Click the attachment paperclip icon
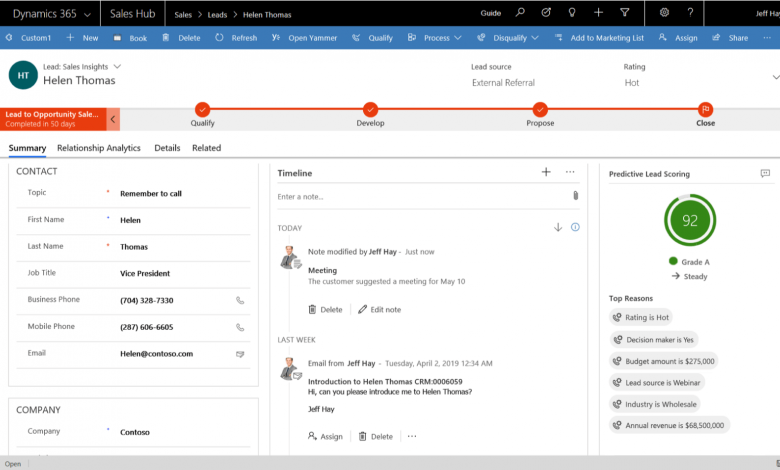The height and width of the screenshot is (470, 780). pyautogui.click(x=576, y=196)
